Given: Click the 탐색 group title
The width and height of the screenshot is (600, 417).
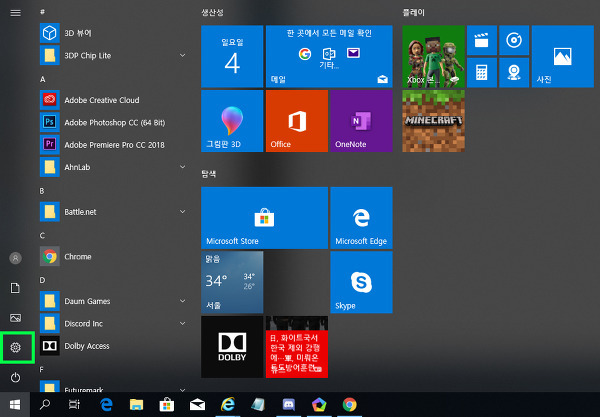Looking at the screenshot, I should [x=209, y=174].
